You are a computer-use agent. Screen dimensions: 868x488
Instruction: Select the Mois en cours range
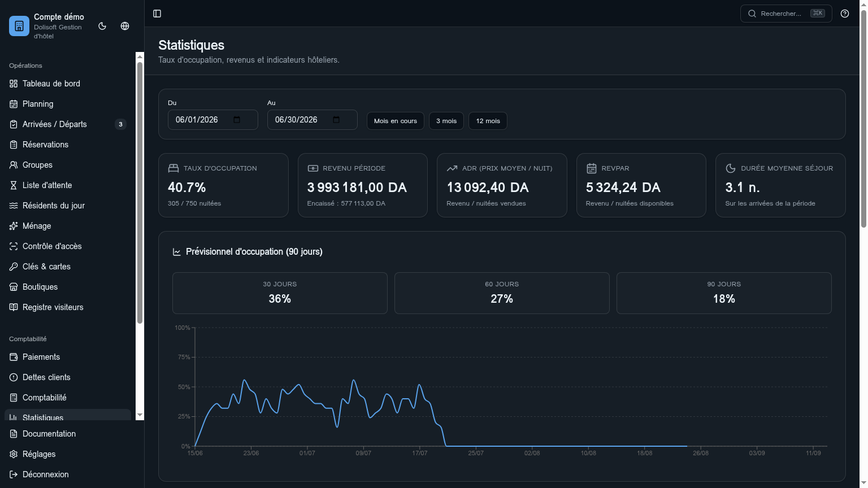click(396, 121)
